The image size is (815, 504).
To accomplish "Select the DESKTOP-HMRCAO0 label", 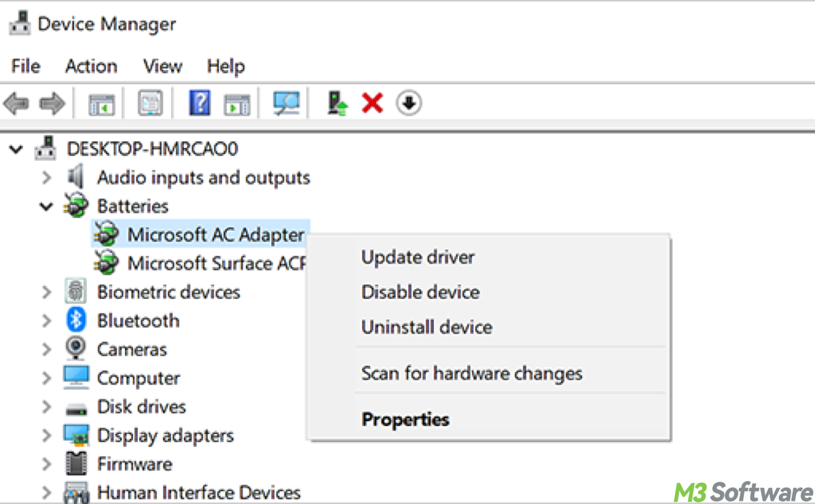I will tap(152, 148).
